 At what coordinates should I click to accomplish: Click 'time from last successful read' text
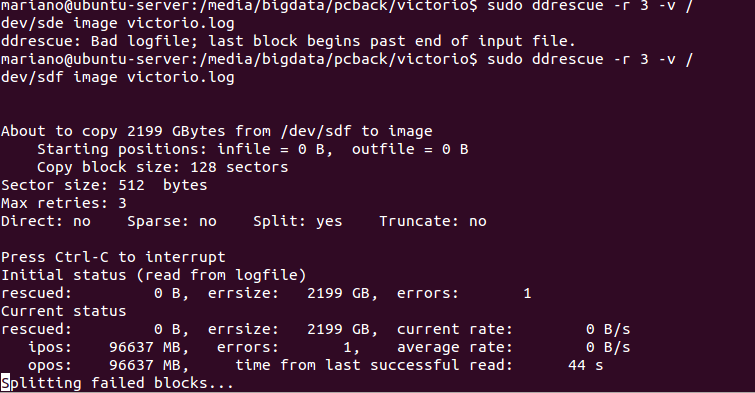coord(374,366)
